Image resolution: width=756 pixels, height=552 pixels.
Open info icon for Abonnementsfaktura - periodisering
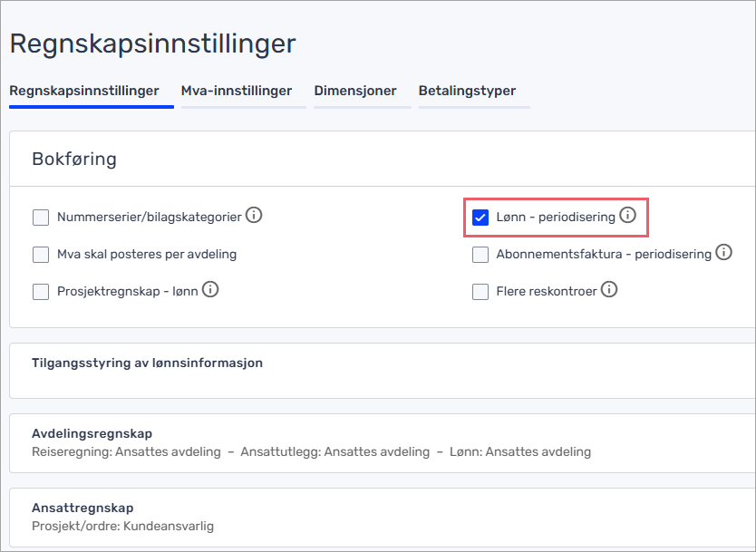click(x=723, y=253)
